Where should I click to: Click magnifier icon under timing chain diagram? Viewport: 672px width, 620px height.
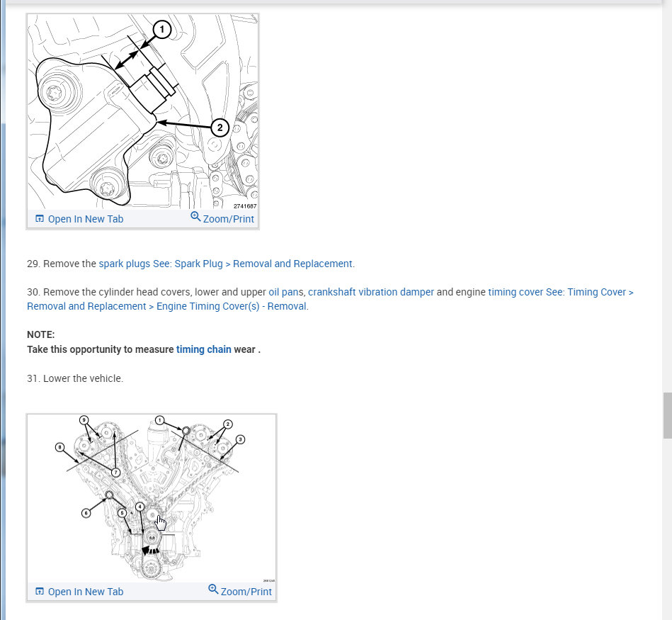(x=213, y=589)
